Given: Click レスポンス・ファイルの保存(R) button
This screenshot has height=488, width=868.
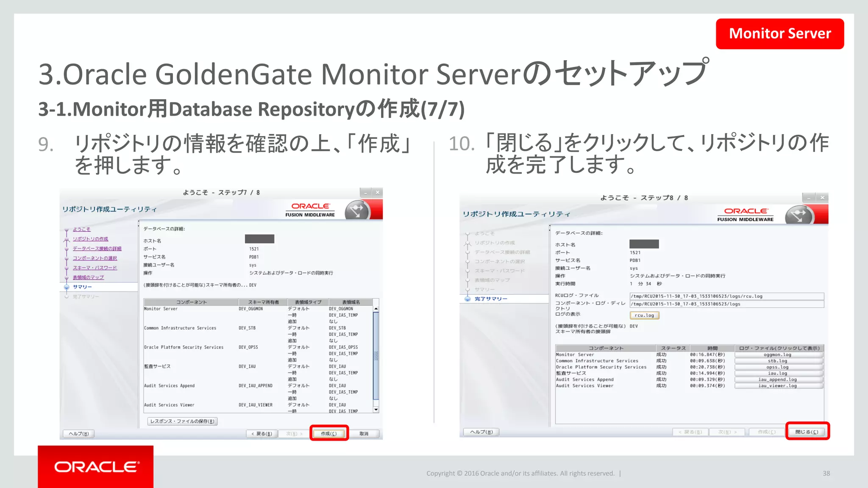Looking at the screenshot, I should 182,421.
